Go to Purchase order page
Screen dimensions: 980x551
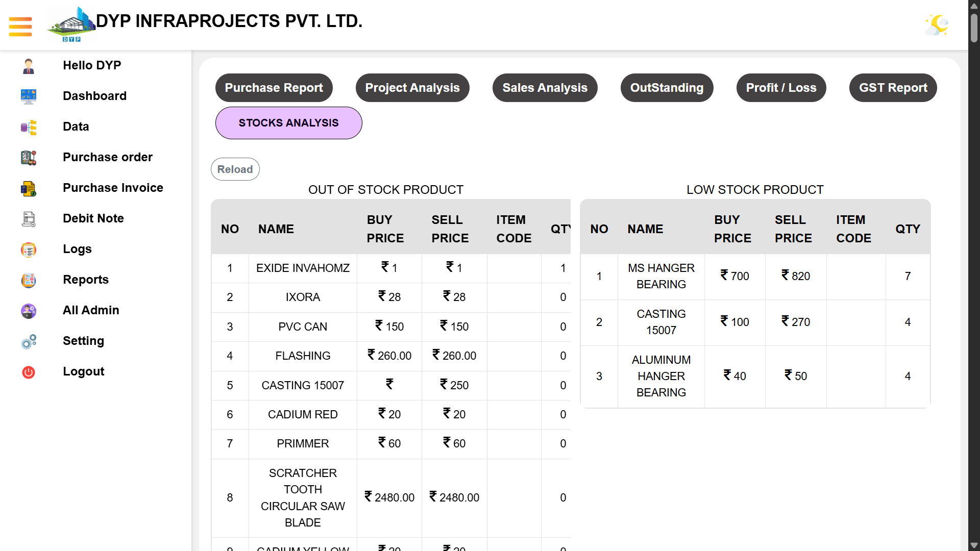[x=108, y=157]
